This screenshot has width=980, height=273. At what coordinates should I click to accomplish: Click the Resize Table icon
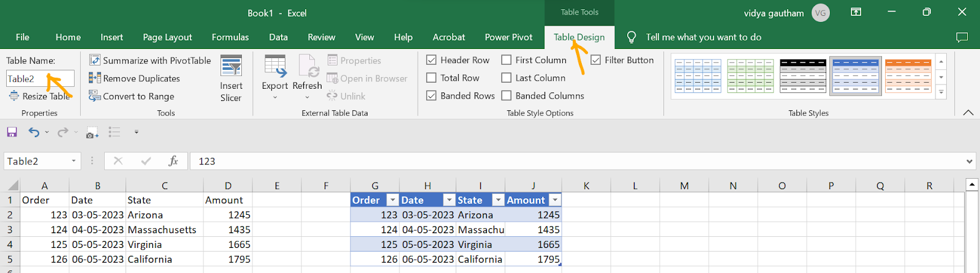(x=14, y=96)
